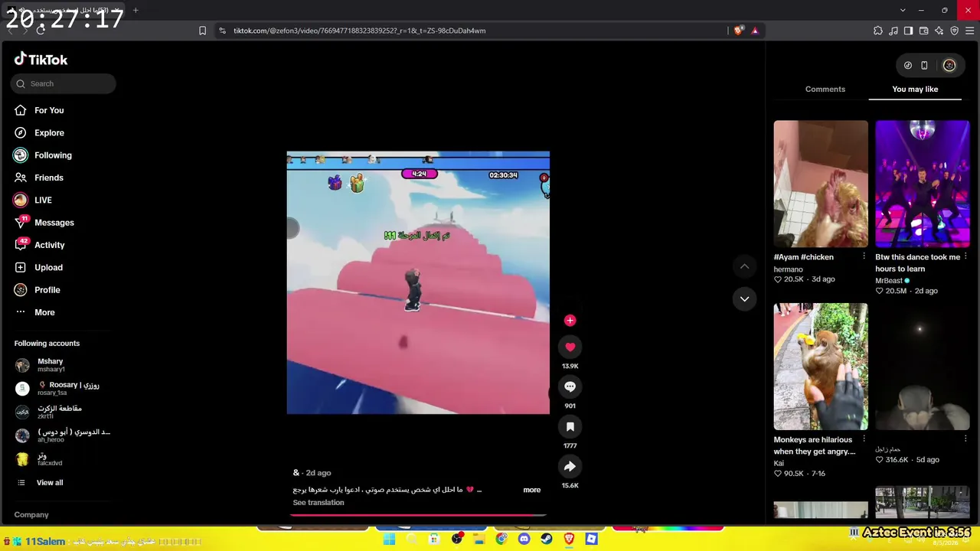Open options for MrBeast dance video
The image size is (980, 551).
tap(965, 257)
